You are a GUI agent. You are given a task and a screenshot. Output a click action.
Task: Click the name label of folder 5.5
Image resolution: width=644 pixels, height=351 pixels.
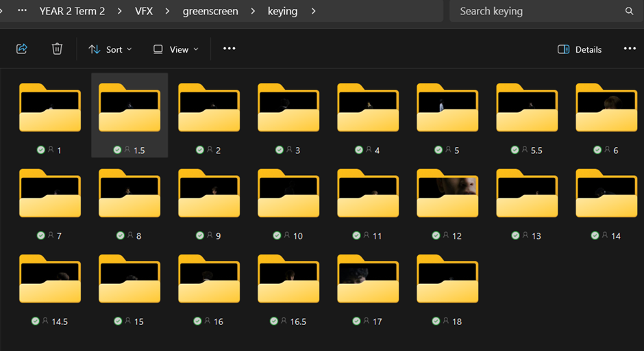pos(536,151)
